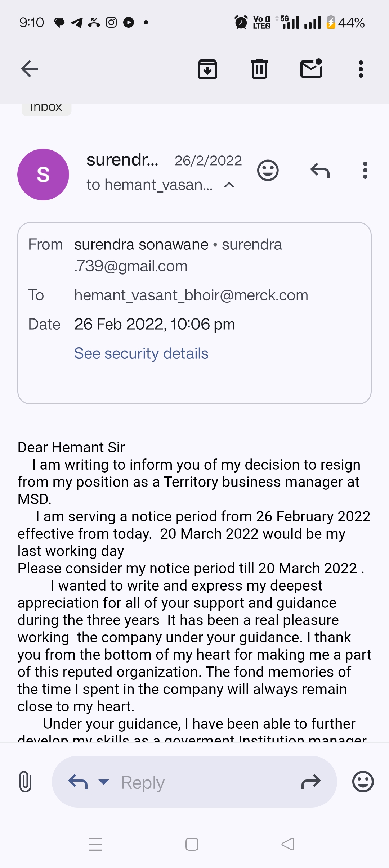Tap the Inbox label chip
This screenshot has width=389, height=868.
click(x=46, y=108)
